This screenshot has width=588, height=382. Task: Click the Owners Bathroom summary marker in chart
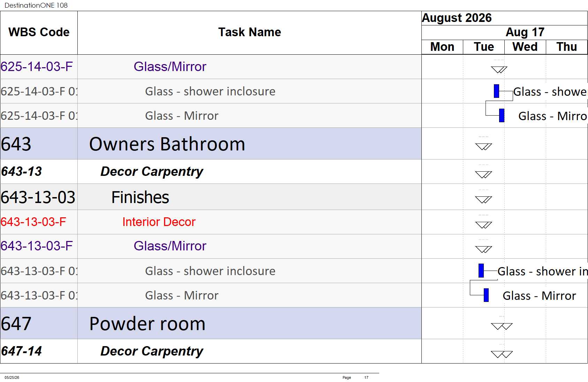483,147
